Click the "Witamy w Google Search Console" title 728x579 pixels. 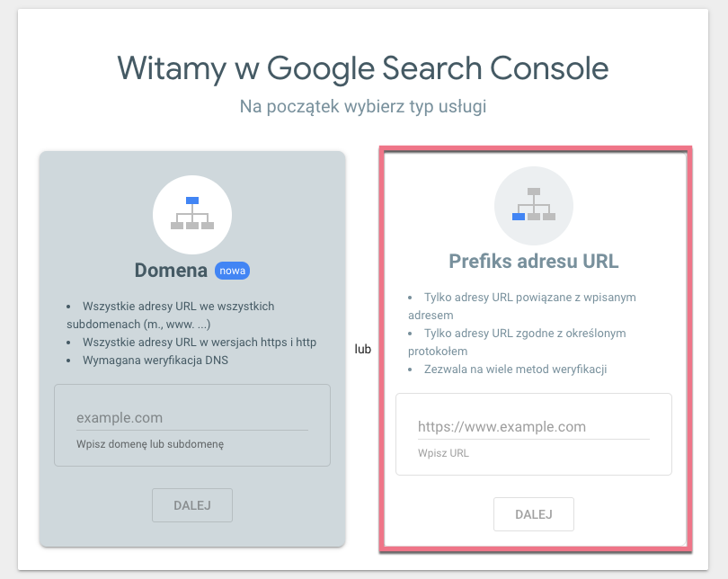pyautogui.click(x=363, y=67)
